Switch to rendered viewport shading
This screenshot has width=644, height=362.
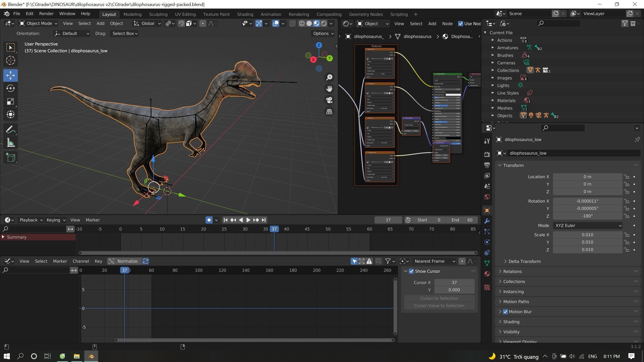point(324,23)
